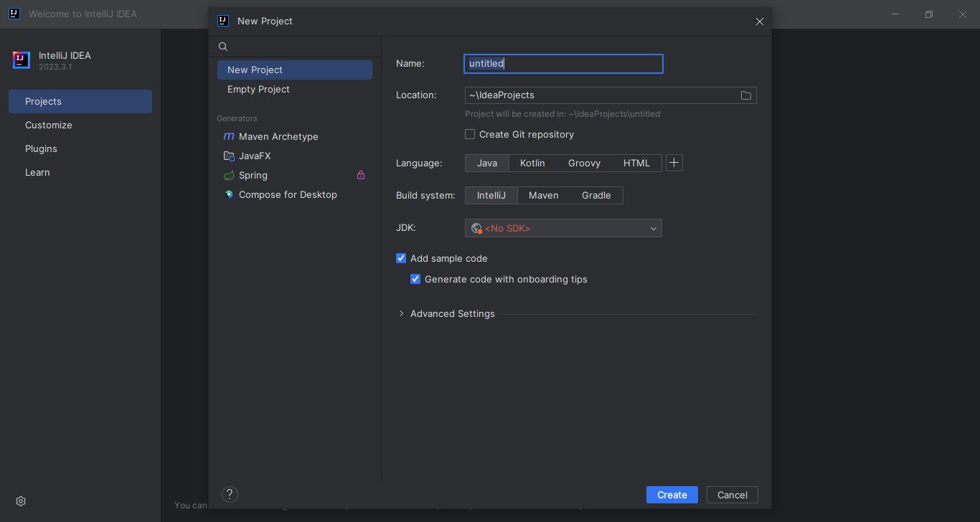Screen dimensions: 980x522
Task: Add another language with plus button
Action: pyautogui.click(x=674, y=163)
